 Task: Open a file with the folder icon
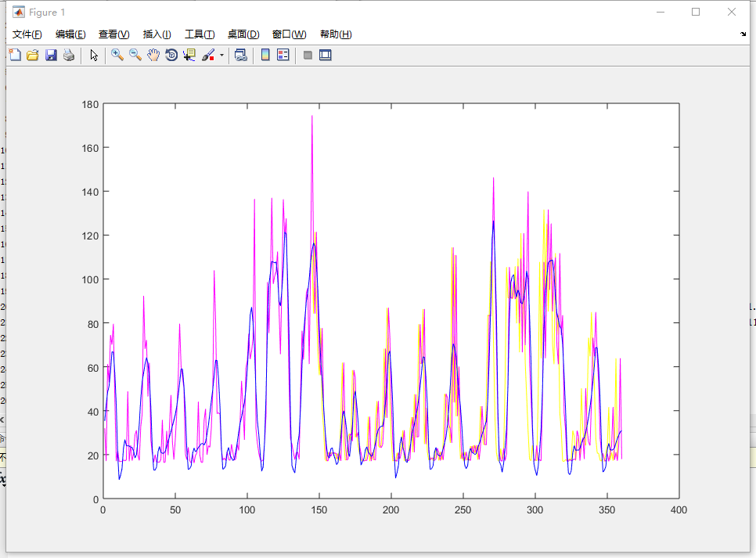pos(33,55)
